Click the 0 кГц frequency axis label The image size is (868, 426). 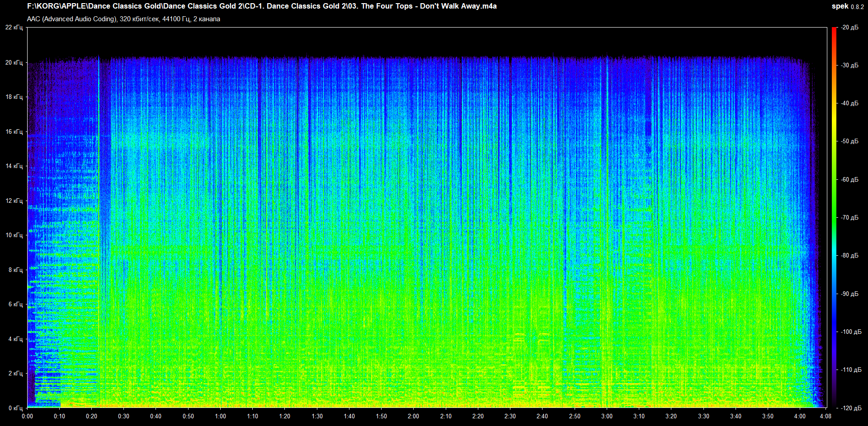[x=15, y=408]
